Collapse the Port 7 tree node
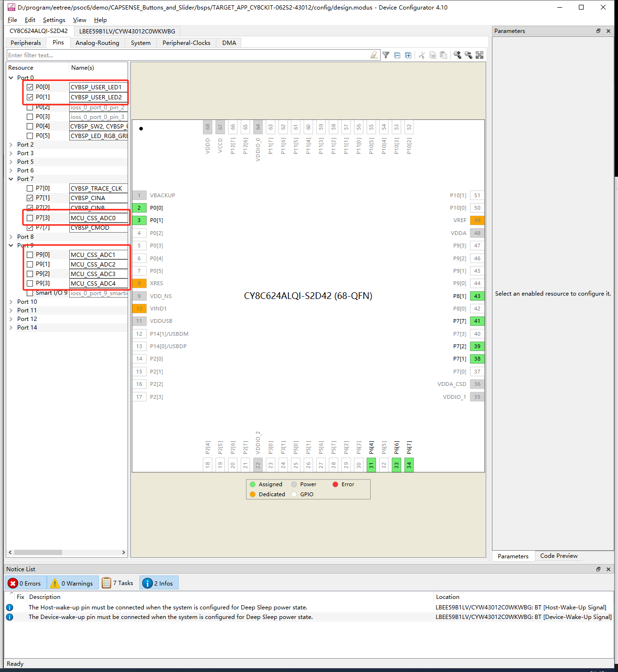618x672 pixels. (x=11, y=179)
